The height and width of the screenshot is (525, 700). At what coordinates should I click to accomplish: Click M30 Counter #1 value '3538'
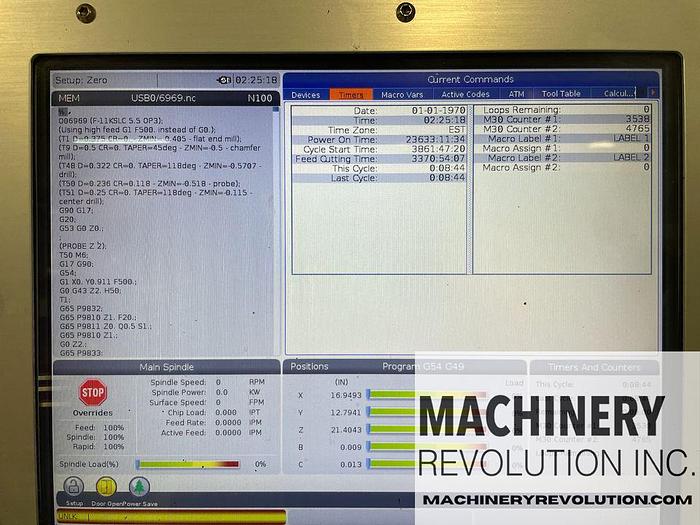pyautogui.click(x=638, y=119)
